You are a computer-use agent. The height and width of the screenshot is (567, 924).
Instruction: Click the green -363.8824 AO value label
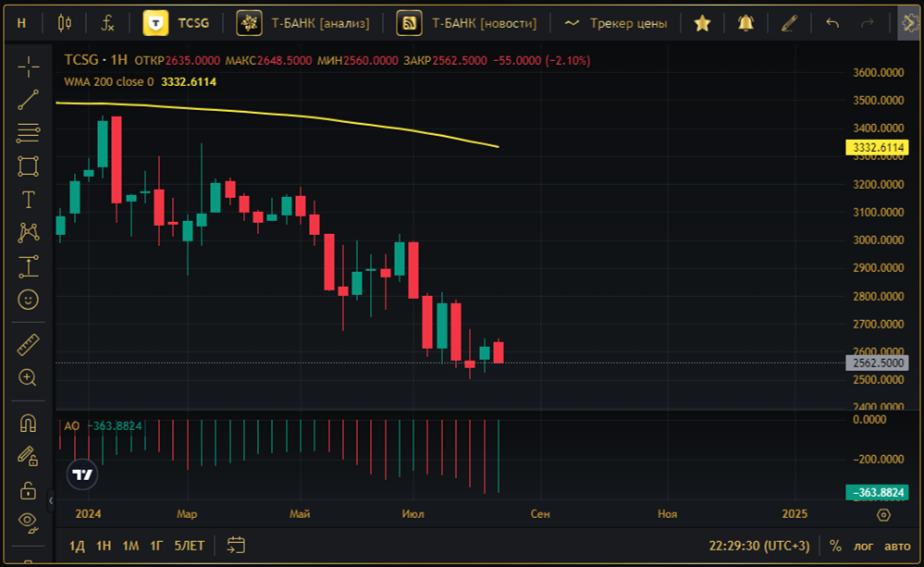pos(878,492)
